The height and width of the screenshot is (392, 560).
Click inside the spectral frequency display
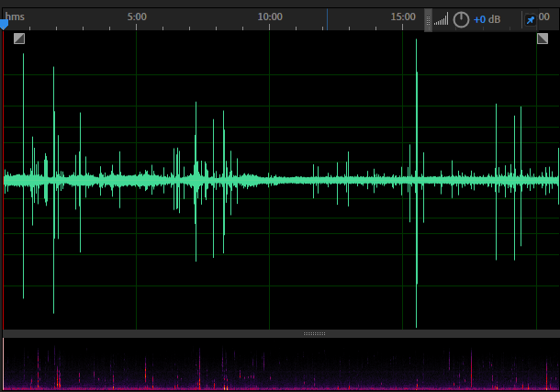(281, 364)
